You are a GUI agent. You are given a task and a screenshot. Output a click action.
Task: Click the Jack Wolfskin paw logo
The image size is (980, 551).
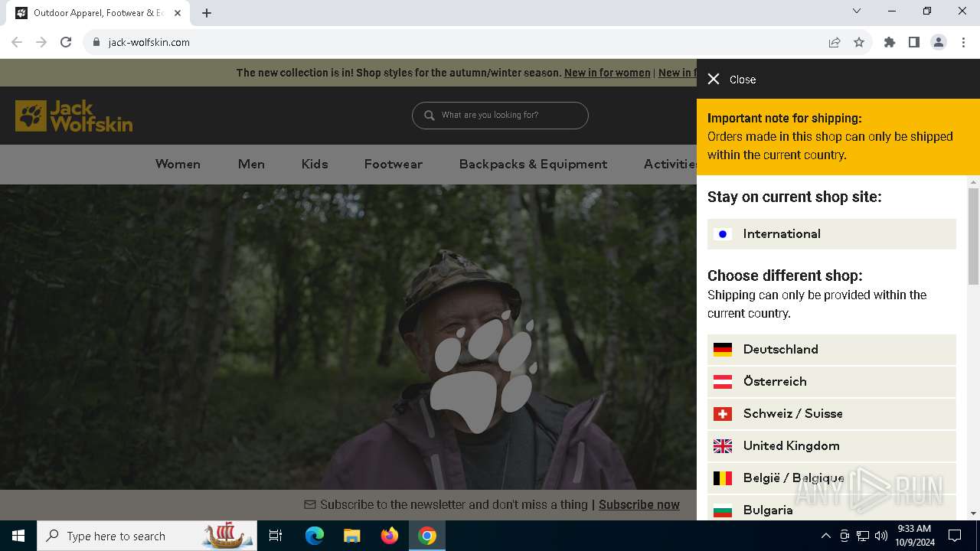[73, 116]
